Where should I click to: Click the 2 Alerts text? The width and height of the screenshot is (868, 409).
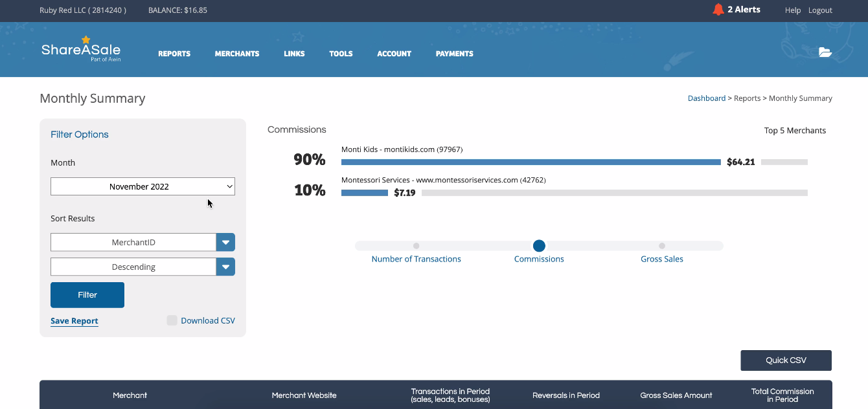coord(744,10)
